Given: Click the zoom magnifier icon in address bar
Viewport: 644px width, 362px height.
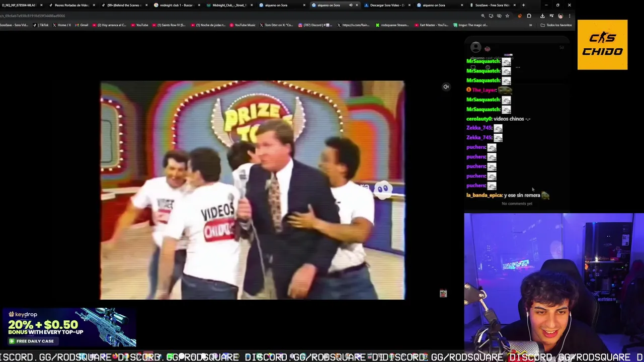Looking at the screenshot, I should tap(483, 16).
